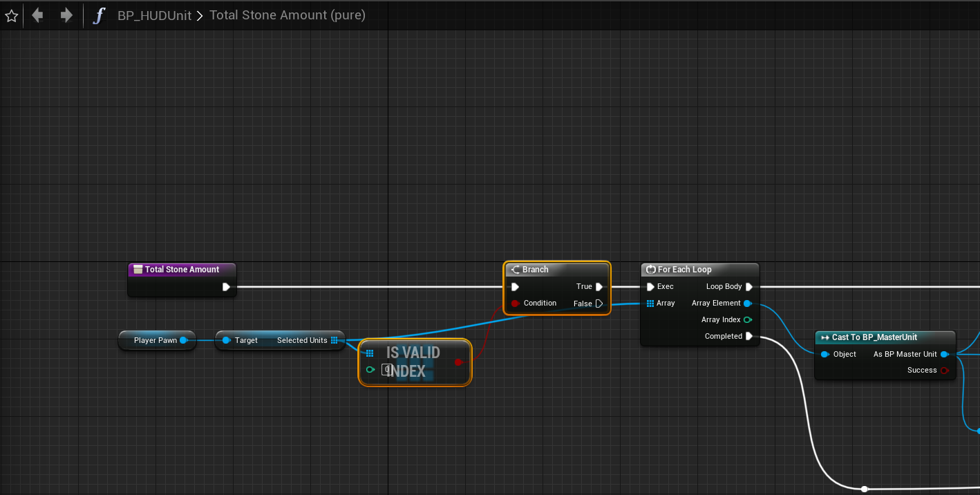The image size is (980, 495).
Task: Click the Branch True output pin
Action: click(599, 287)
